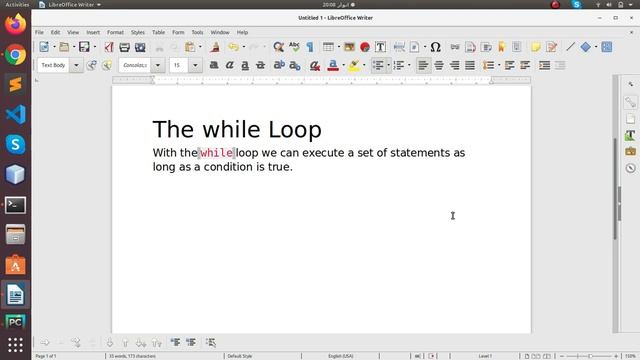Export directly as PDF
Screen dimensions: 640x360
[109, 47]
